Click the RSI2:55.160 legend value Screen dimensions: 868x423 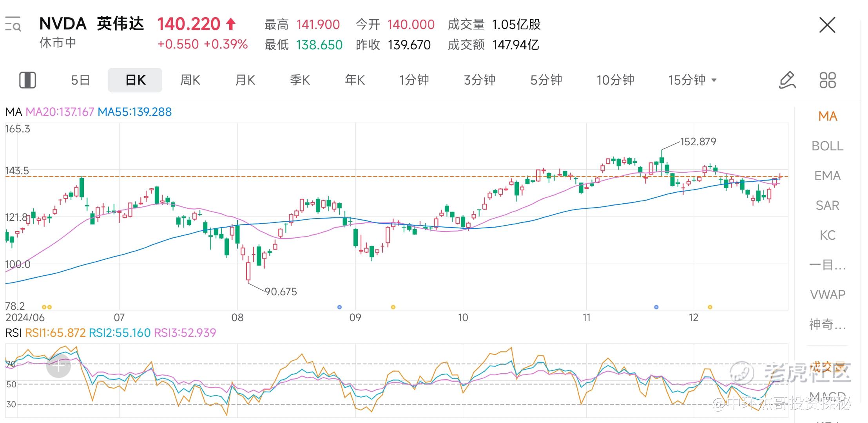pyautogui.click(x=120, y=333)
